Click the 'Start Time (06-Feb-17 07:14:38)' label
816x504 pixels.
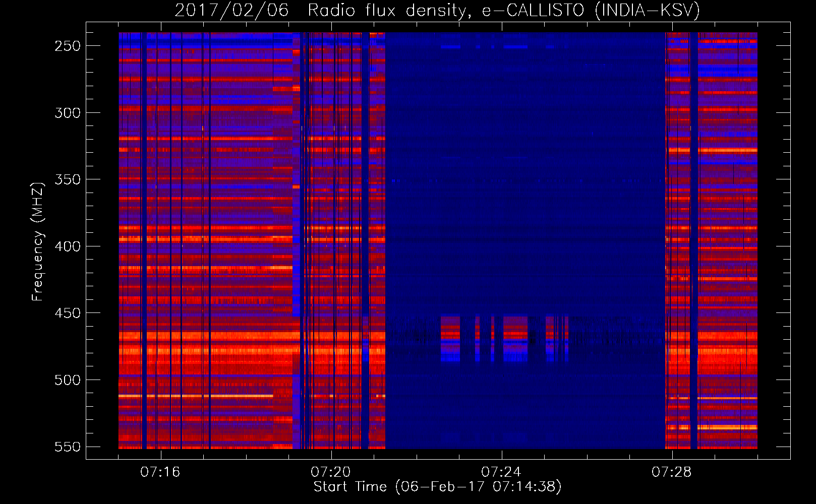click(437, 487)
